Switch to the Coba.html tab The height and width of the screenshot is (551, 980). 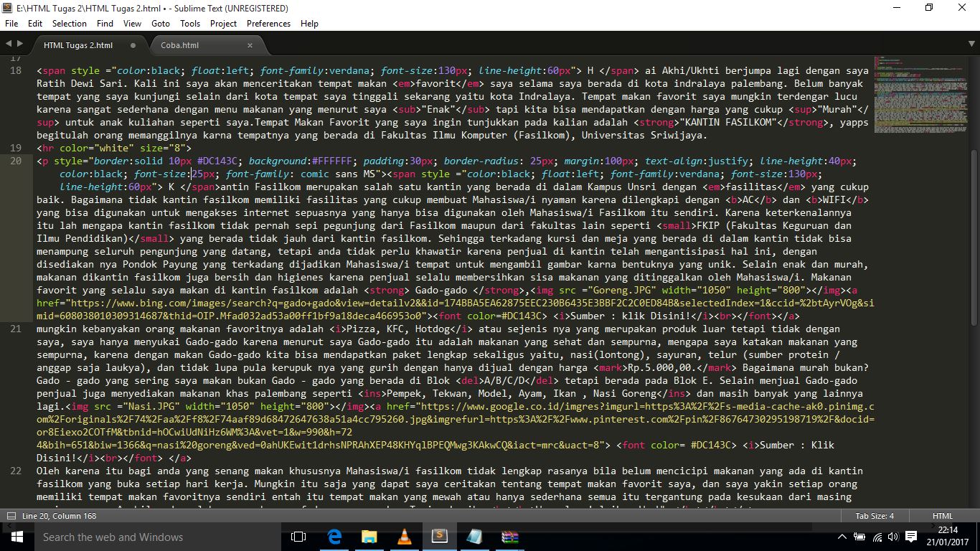[x=179, y=44]
